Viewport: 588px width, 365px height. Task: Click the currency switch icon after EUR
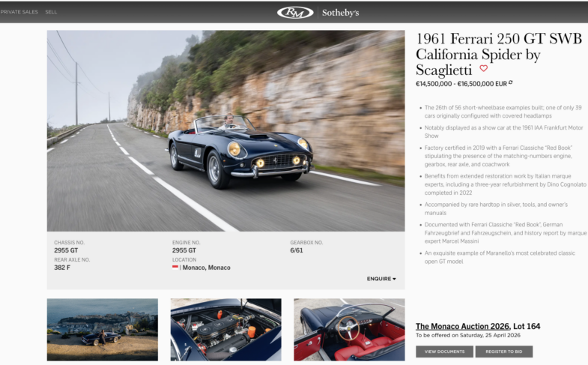pyautogui.click(x=510, y=83)
